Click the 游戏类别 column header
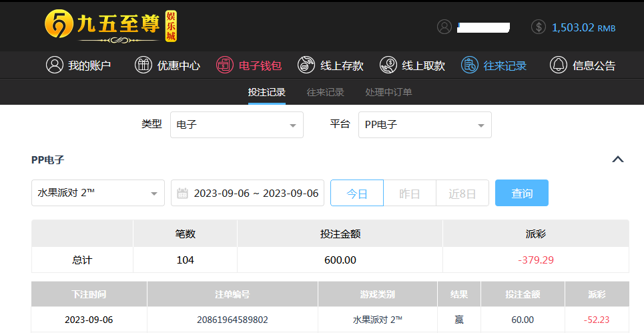Screen dimensions: 644x333 (x=378, y=294)
